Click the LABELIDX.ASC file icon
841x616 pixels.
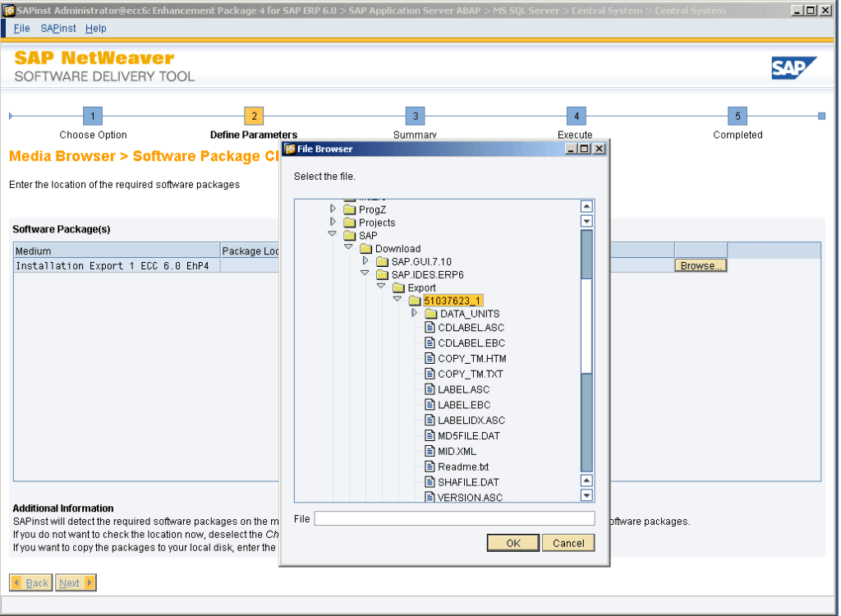click(x=430, y=421)
